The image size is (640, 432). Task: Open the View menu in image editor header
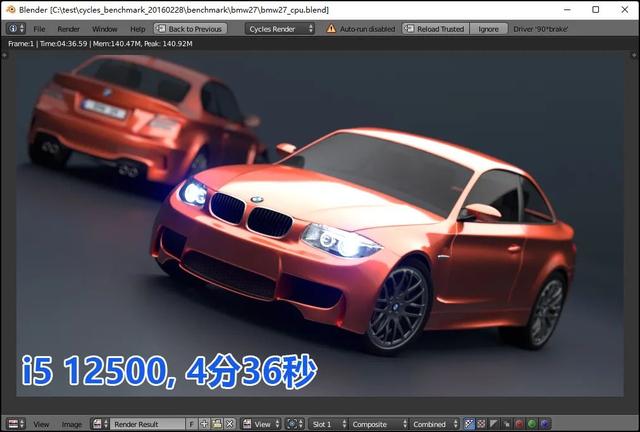[x=41, y=424]
